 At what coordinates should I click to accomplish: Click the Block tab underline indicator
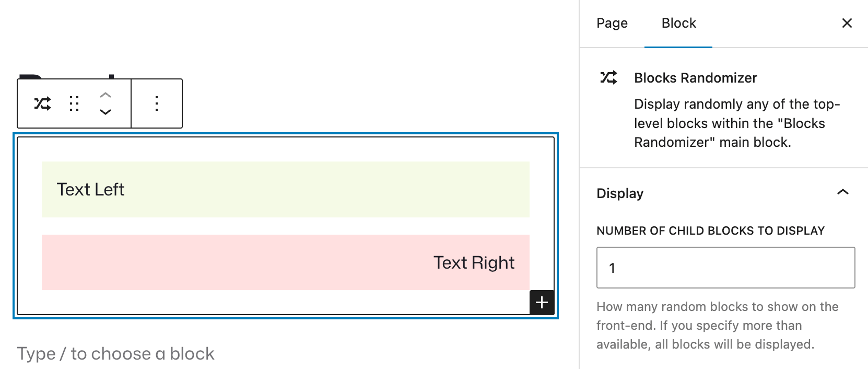(678, 46)
